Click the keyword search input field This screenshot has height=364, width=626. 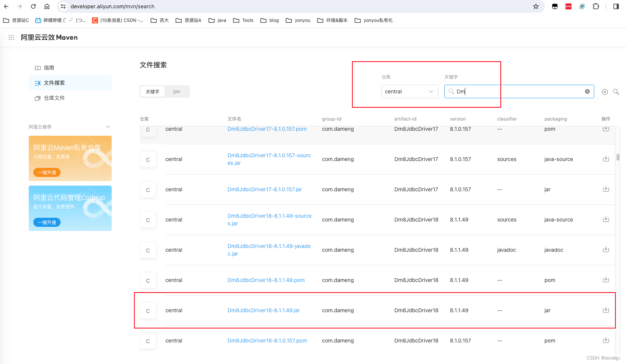[519, 91]
